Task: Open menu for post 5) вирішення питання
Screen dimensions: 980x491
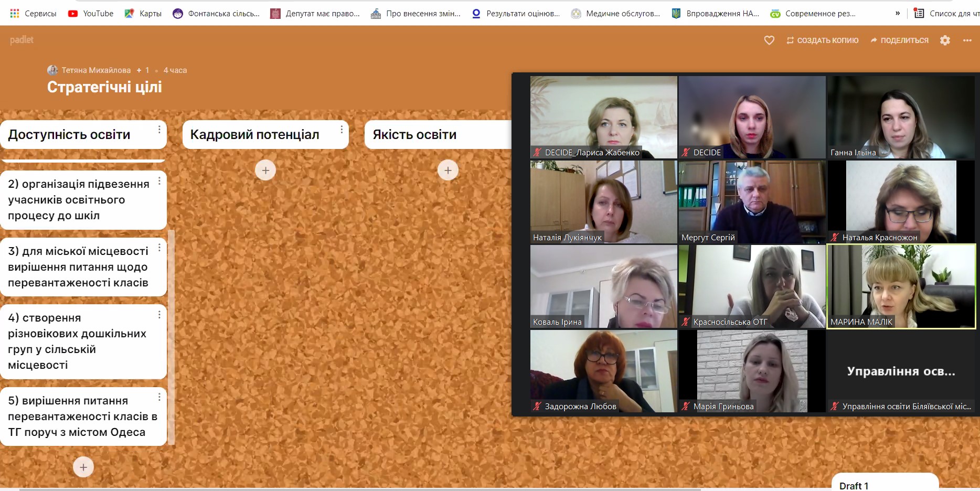Action: [159, 398]
